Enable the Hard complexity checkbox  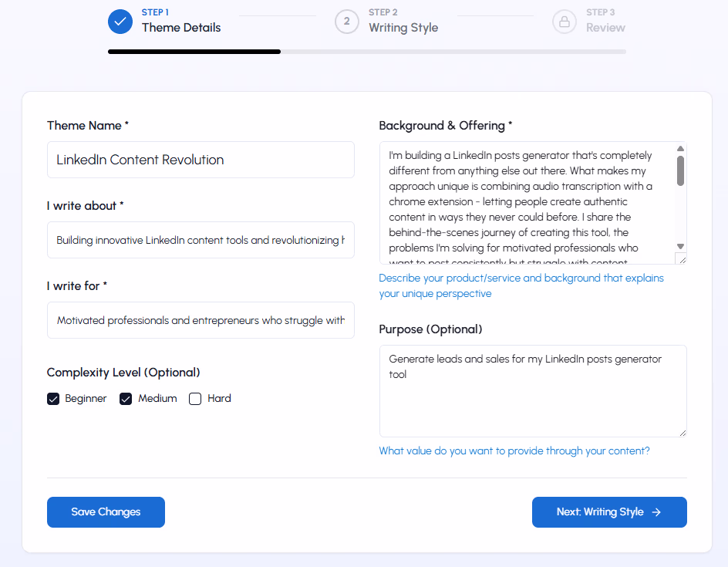[x=195, y=399]
